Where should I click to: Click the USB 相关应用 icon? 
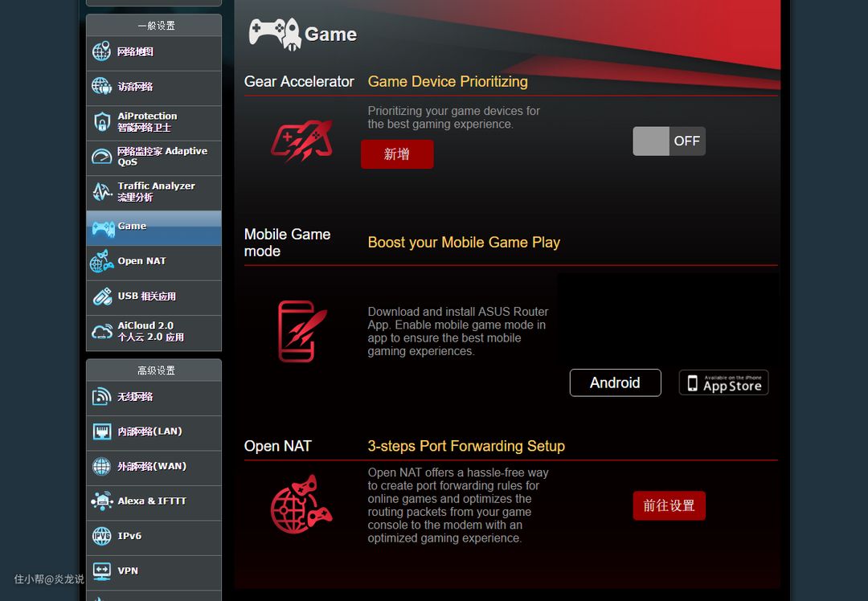(x=101, y=296)
